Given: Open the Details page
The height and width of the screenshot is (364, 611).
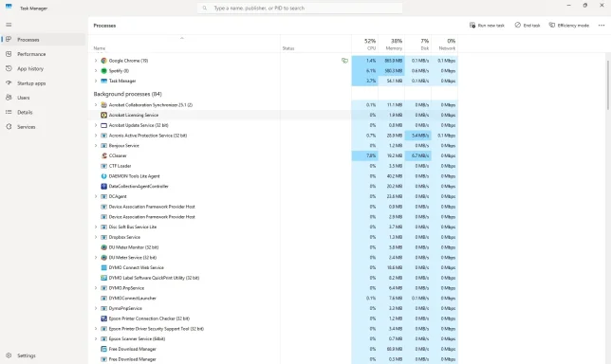Looking at the screenshot, I should pos(43,112).
